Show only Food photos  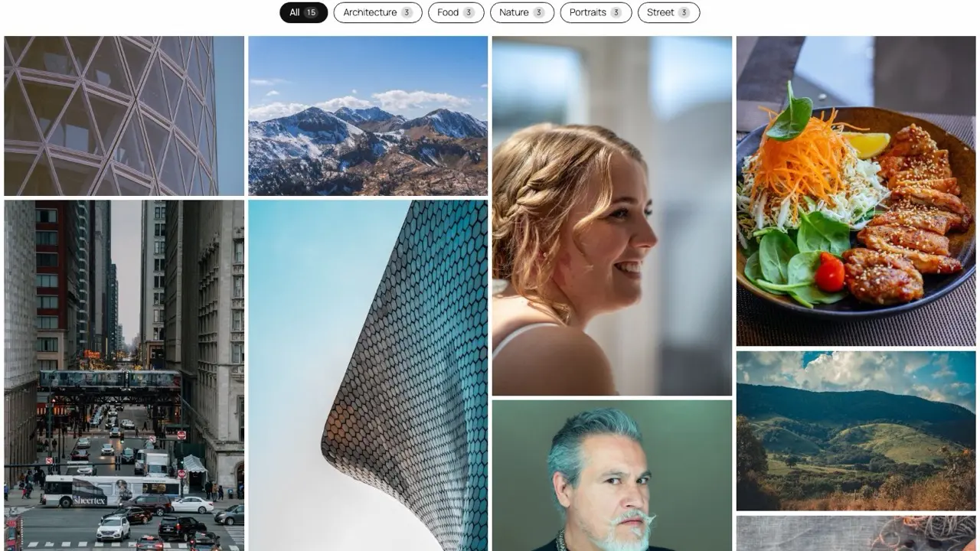pyautogui.click(x=456, y=12)
